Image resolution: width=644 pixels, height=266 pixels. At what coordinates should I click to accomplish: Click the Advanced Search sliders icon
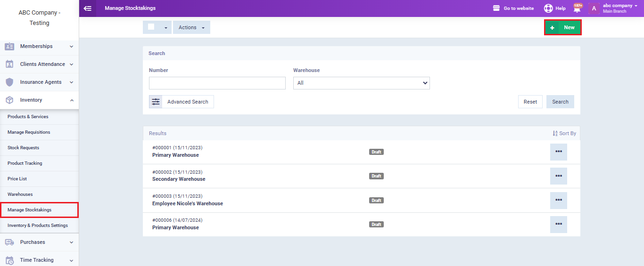[x=156, y=102]
